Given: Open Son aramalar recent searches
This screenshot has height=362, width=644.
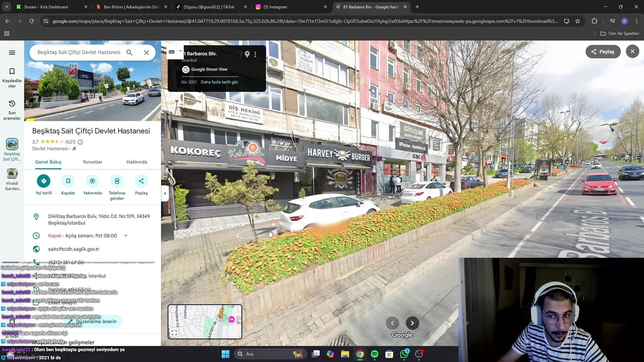Looking at the screenshot, I should point(12,110).
